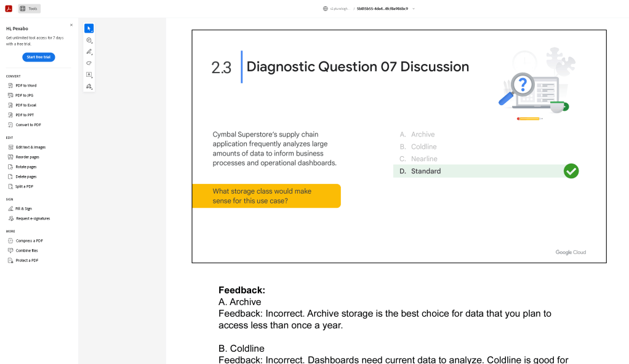Open Fill & Sign tool
Image resolution: width=629 pixels, height=364 pixels.
[x=23, y=209]
